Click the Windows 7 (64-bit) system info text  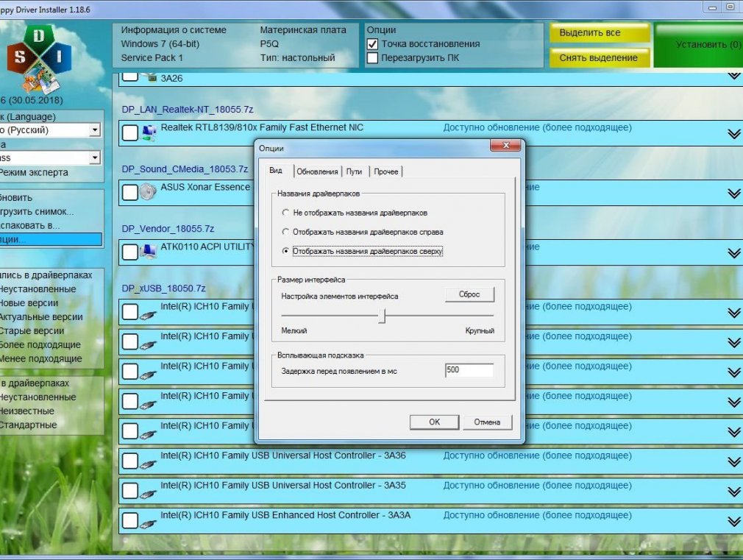tap(160, 43)
